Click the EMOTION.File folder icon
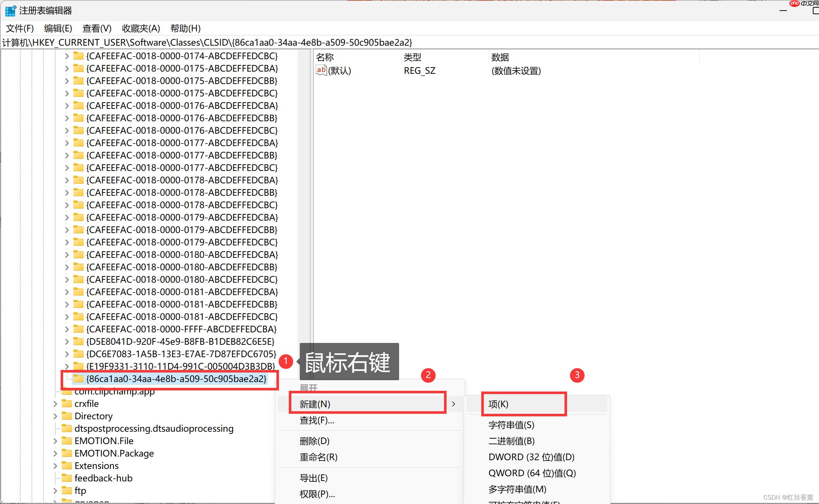819x504 pixels. [x=67, y=441]
